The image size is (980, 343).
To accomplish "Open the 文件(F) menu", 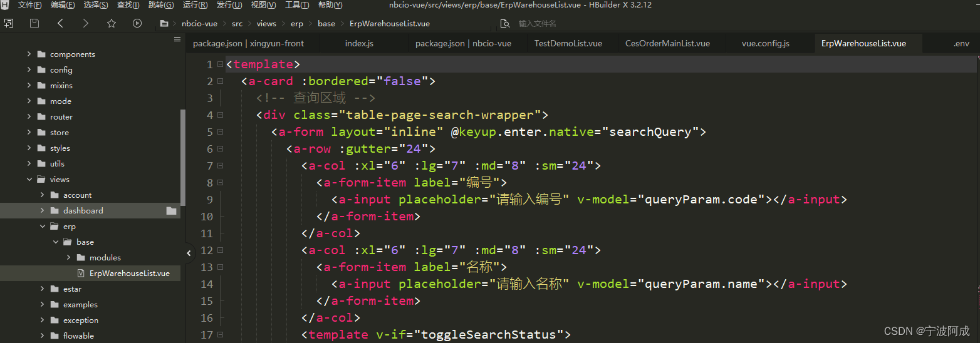I will point(30,5).
